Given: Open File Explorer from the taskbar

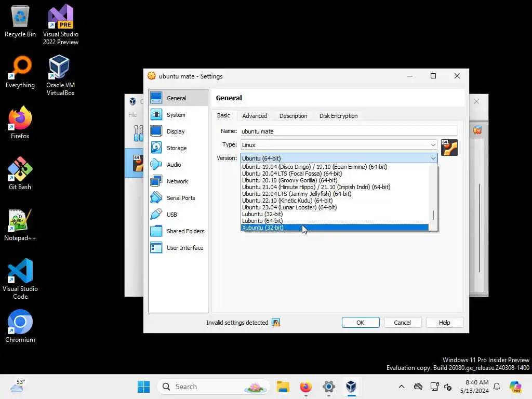Looking at the screenshot, I should coord(283,387).
